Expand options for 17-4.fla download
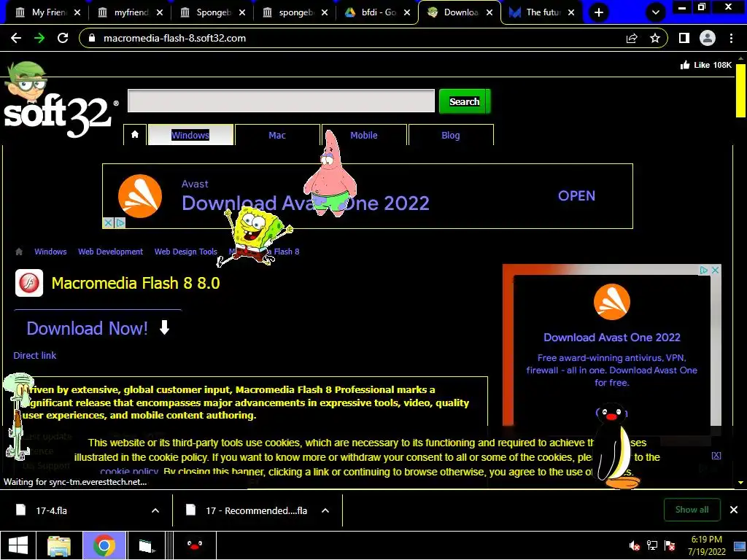747x560 pixels. pos(155,510)
